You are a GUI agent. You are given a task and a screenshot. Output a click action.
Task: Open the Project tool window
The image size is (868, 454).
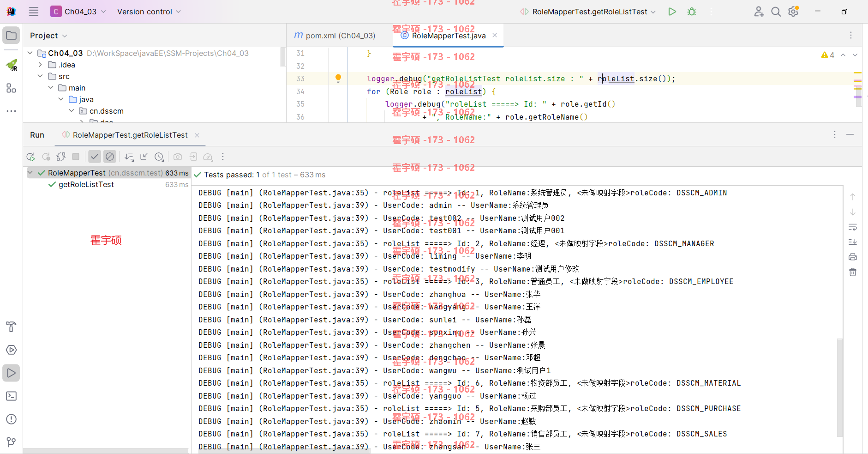coord(11,36)
